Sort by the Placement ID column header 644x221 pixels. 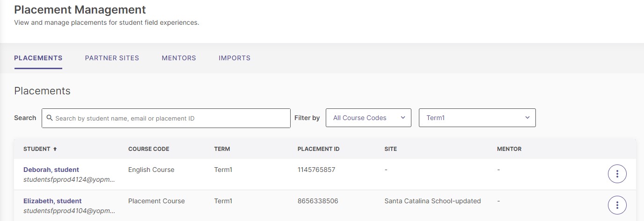coord(319,149)
